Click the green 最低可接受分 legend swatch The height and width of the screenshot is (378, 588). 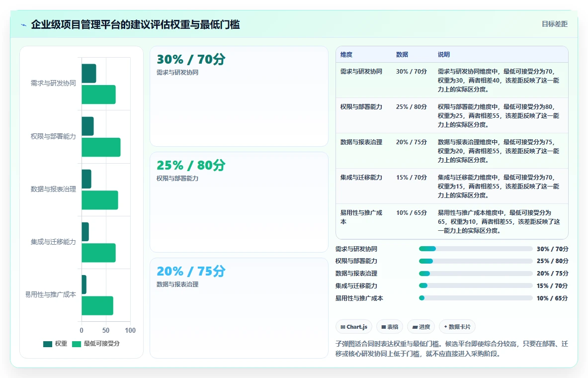(x=77, y=344)
